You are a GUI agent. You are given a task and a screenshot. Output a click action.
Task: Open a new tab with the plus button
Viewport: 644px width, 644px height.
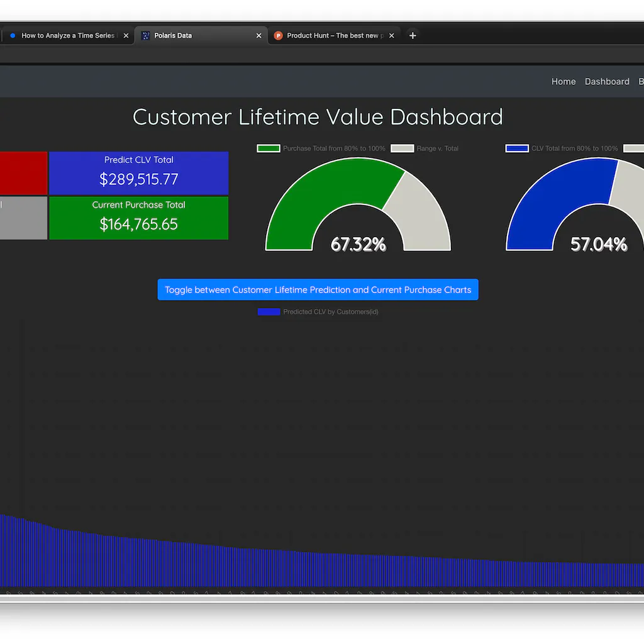point(413,35)
